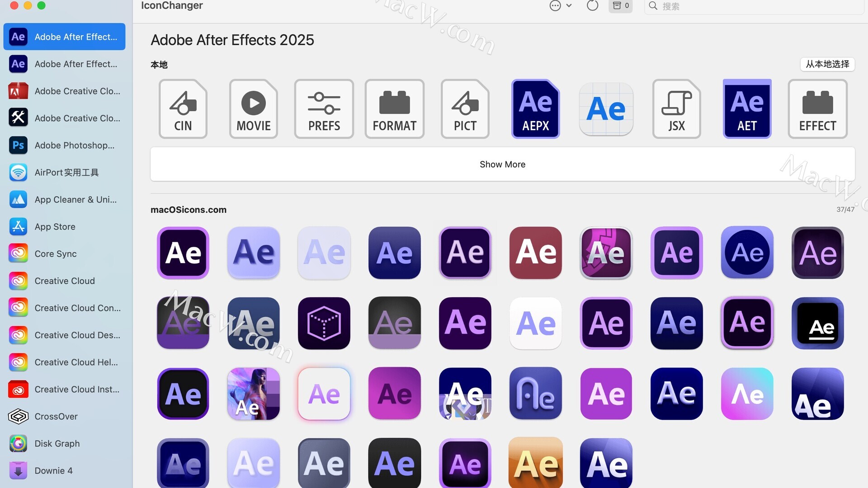This screenshot has height=488, width=868.
Task: Select Core Sync in sidebar
Action: 64,253
